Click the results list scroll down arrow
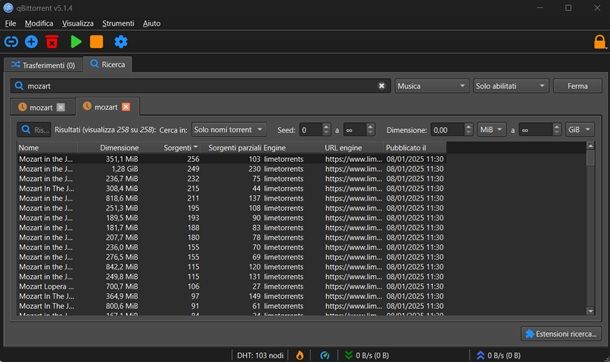610x362 pixels. 590,311
